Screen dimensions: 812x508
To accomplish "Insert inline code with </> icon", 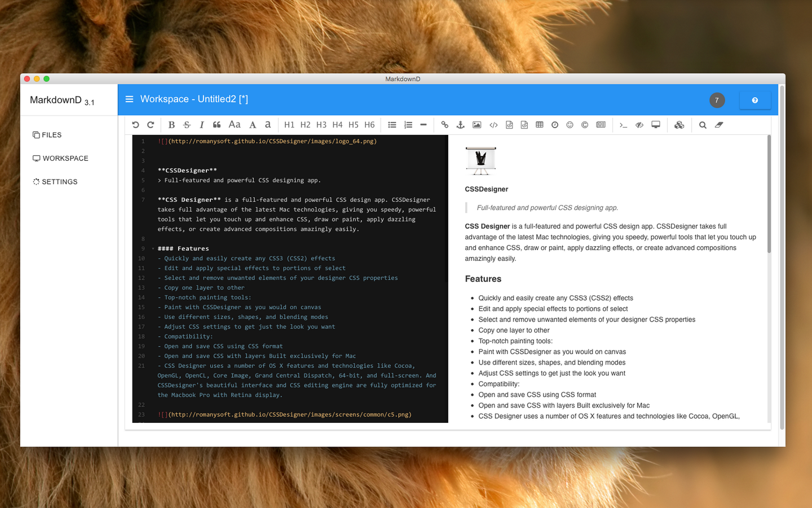I will 493,125.
